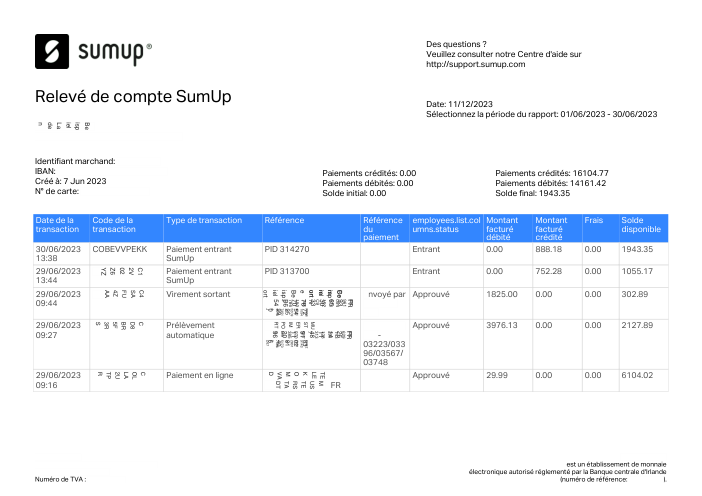
Task: Click available balance 6104.02
Action: tap(637, 375)
